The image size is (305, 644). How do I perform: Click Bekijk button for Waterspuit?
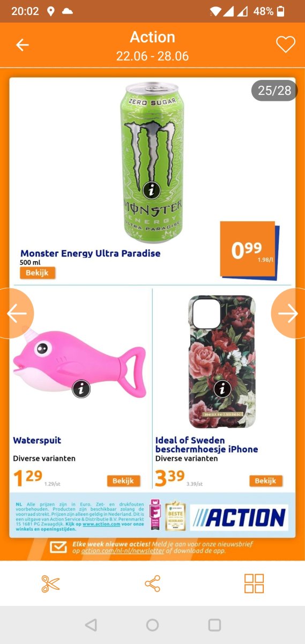click(123, 480)
